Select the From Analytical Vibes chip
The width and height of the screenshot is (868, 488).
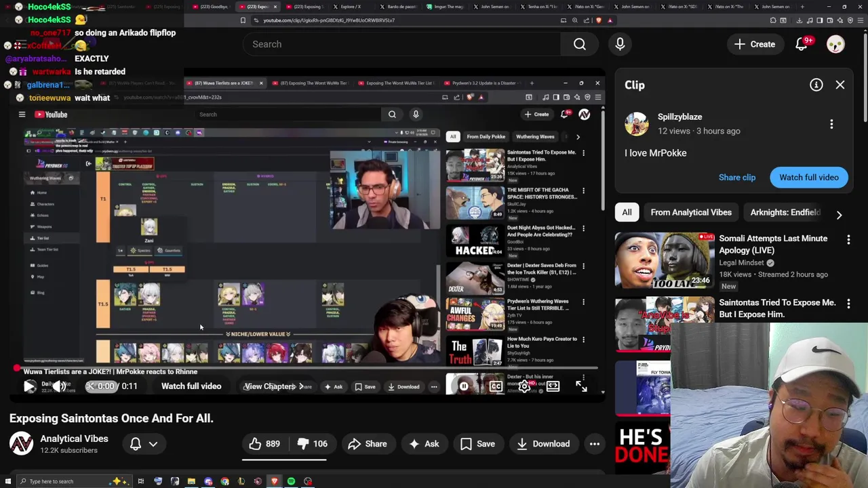click(691, 212)
